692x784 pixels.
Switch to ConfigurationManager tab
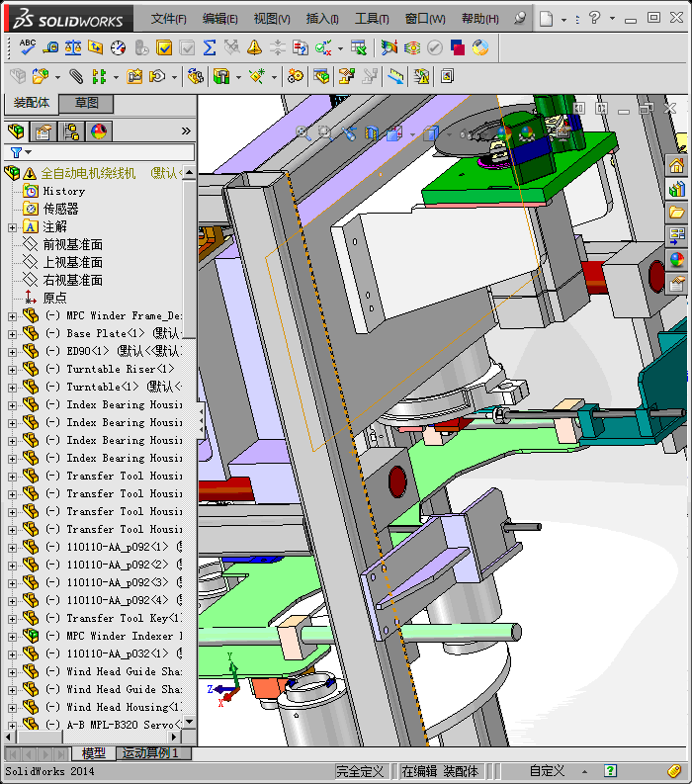(x=71, y=131)
